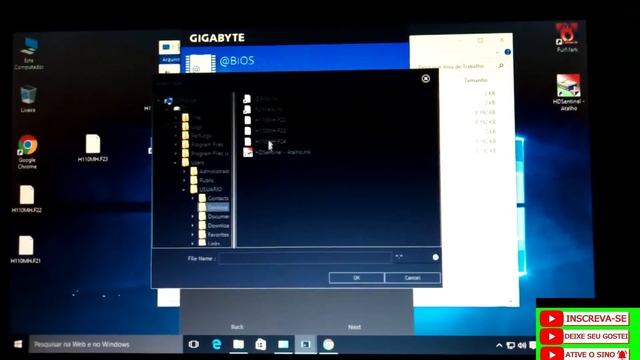Expand the Documents folder node
Viewport: 640px width, 360px height.
pyautogui.click(x=193, y=217)
